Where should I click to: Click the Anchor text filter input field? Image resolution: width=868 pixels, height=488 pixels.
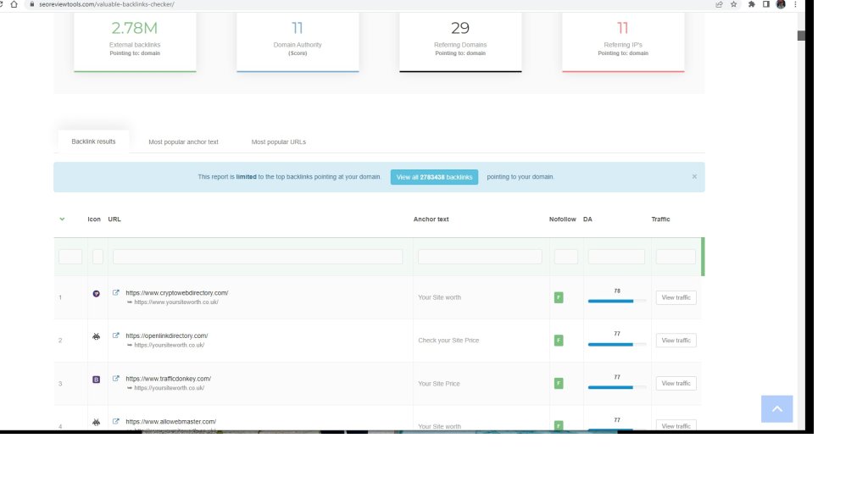point(480,256)
